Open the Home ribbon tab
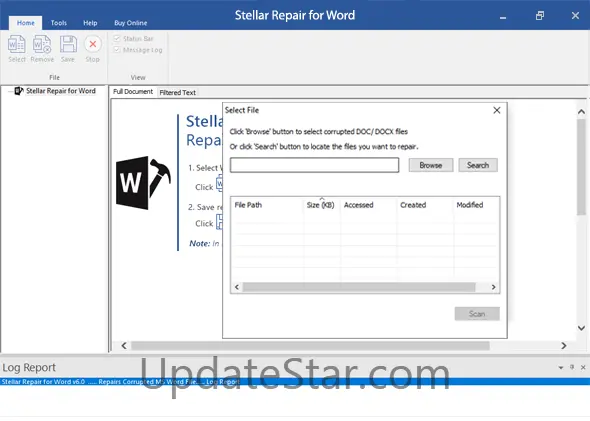The height and width of the screenshot is (421, 590). [26, 23]
